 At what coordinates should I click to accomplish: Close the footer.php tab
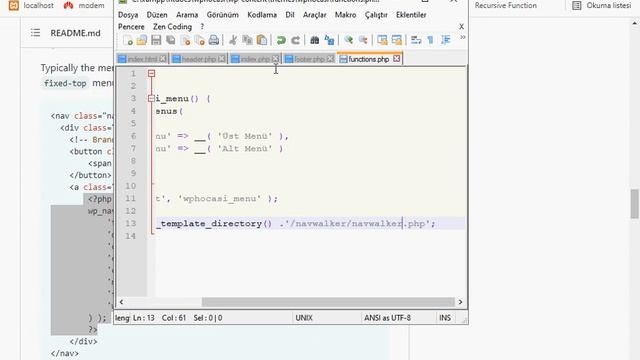click(330, 59)
